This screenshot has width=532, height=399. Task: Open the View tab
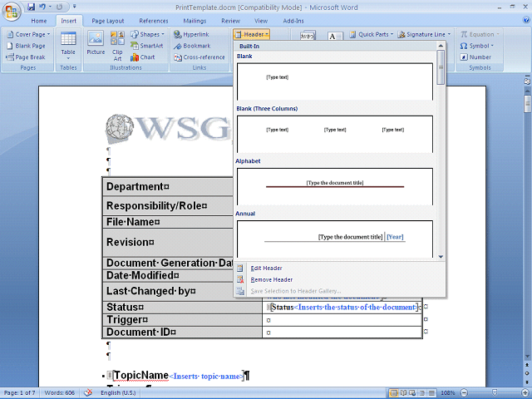[261, 21]
